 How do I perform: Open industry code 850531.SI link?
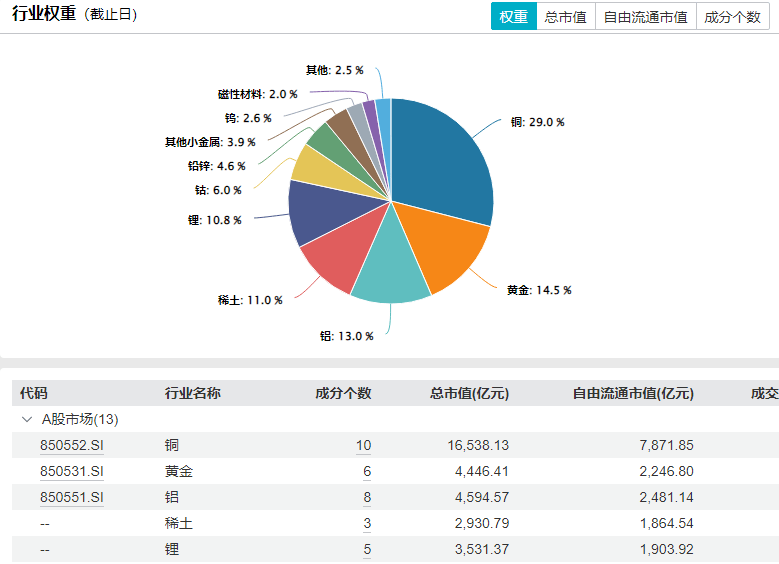coord(72,471)
